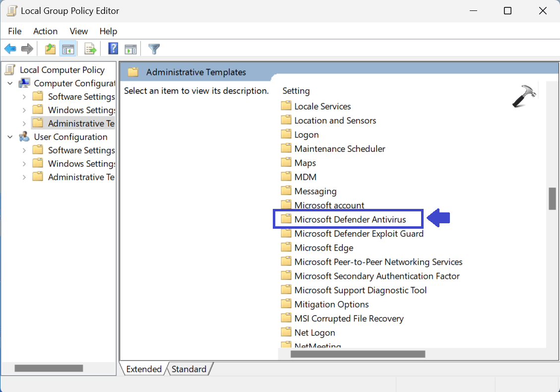Click the Show/Hide Action Pane icon

[130, 48]
